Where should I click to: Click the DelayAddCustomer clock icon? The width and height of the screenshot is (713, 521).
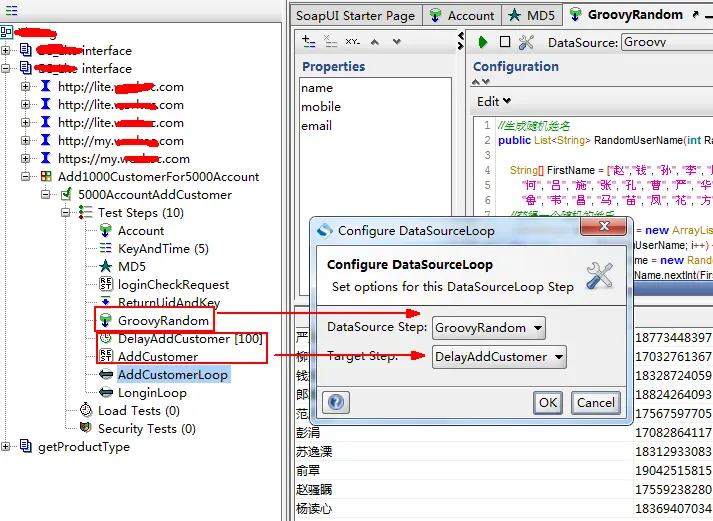[x=105, y=338]
